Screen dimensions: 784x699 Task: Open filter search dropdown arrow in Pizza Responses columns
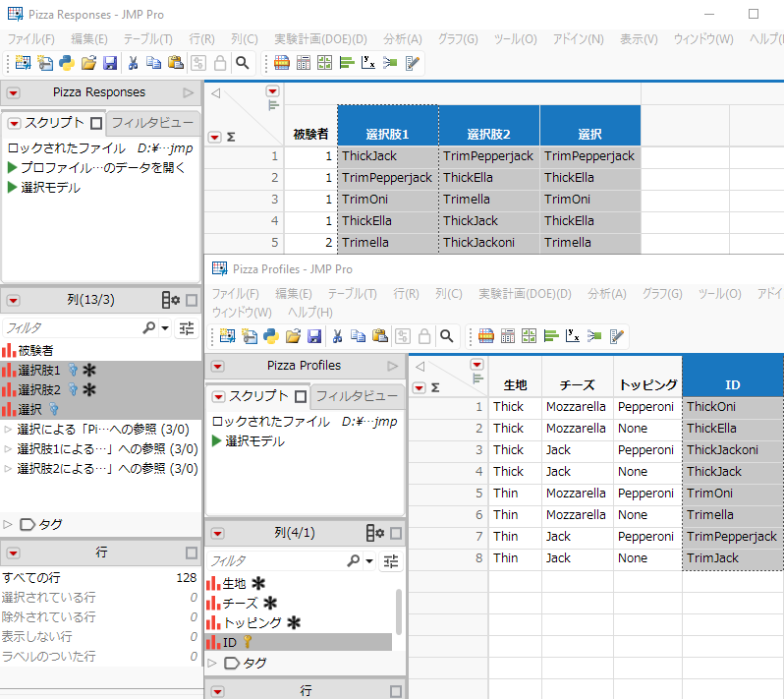pos(165,328)
